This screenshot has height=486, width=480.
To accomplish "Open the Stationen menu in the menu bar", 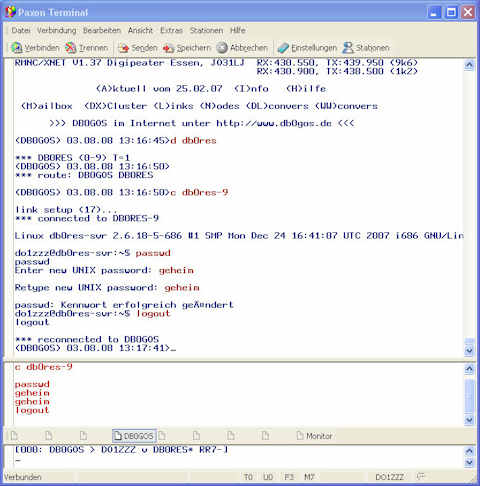I will coord(206,30).
